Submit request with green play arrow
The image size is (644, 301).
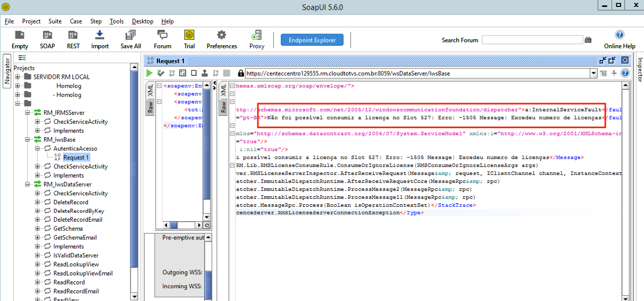149,73
